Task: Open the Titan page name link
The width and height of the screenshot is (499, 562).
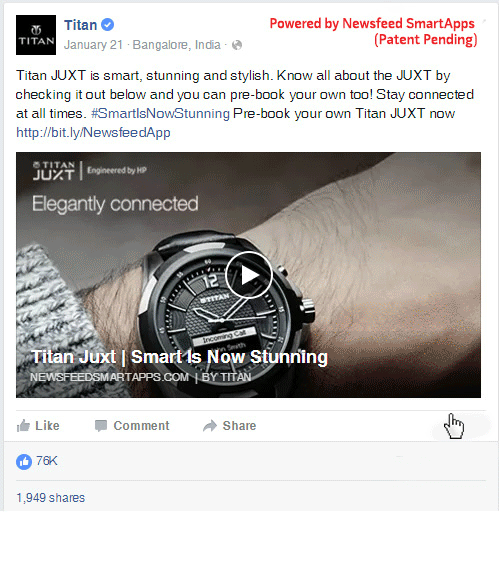Action: (81, 25)
